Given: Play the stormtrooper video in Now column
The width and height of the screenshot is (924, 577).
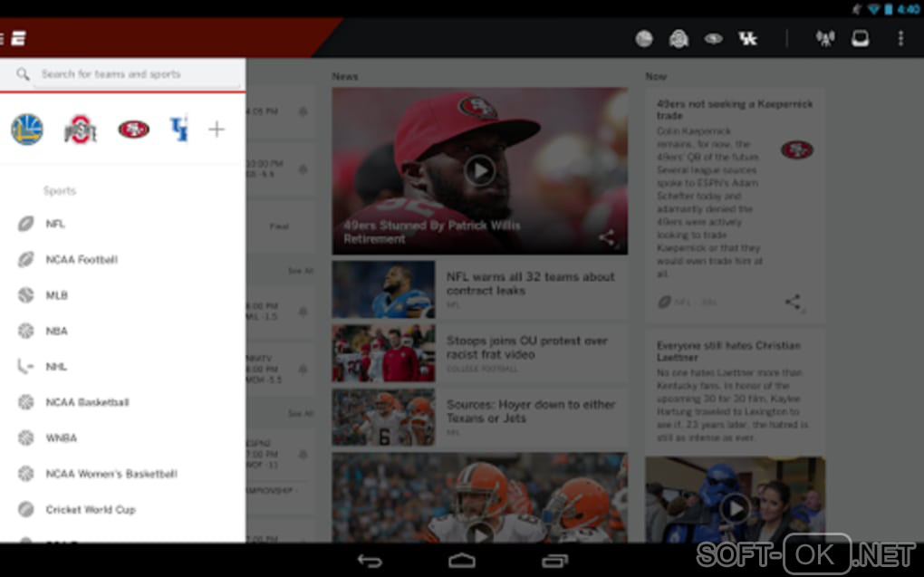Looking at the screenshot, I should point(736,508).
